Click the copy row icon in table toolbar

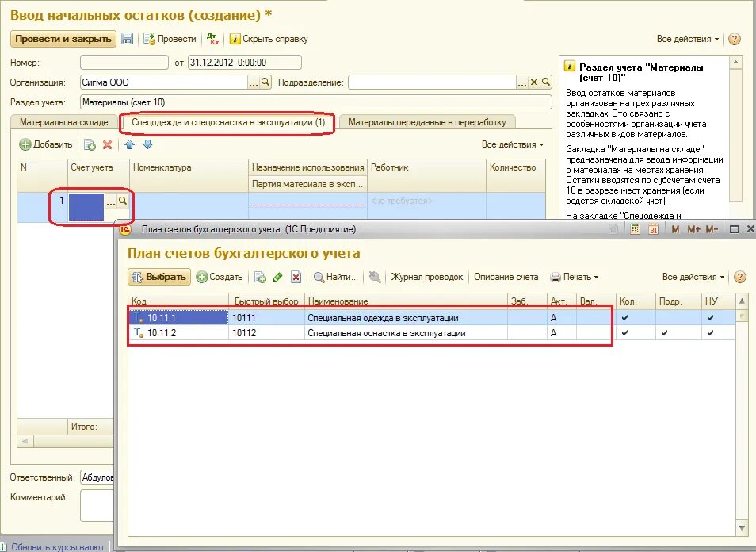click(x=90, y=144)
